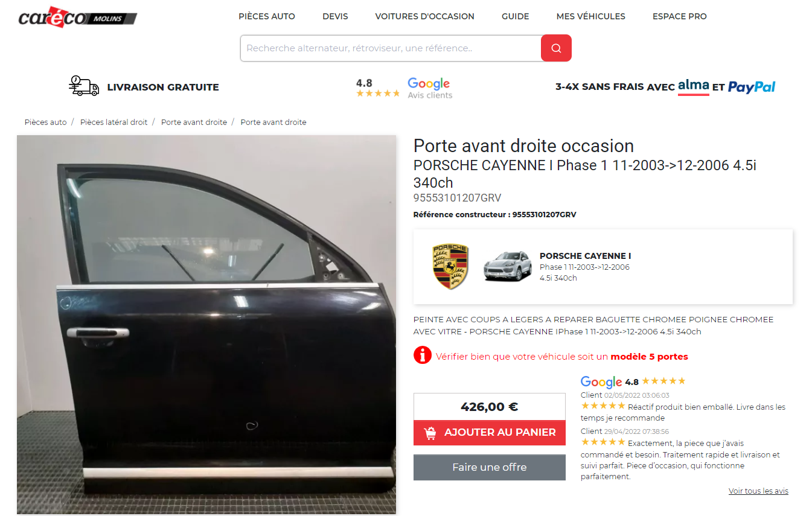This screenshot has height=516, width=812.
Task: Open the Voir tous les avis link
Action: click(758, 491)
